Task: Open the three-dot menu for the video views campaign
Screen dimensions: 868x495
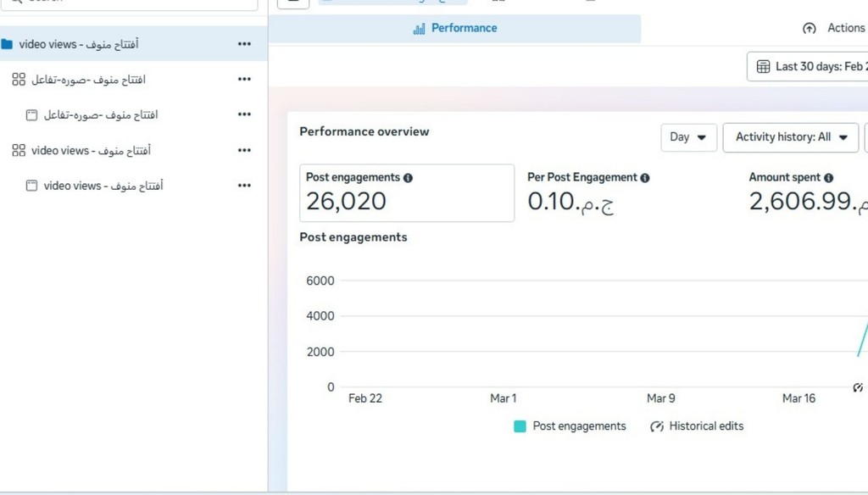Action: [x=244, y=44]
